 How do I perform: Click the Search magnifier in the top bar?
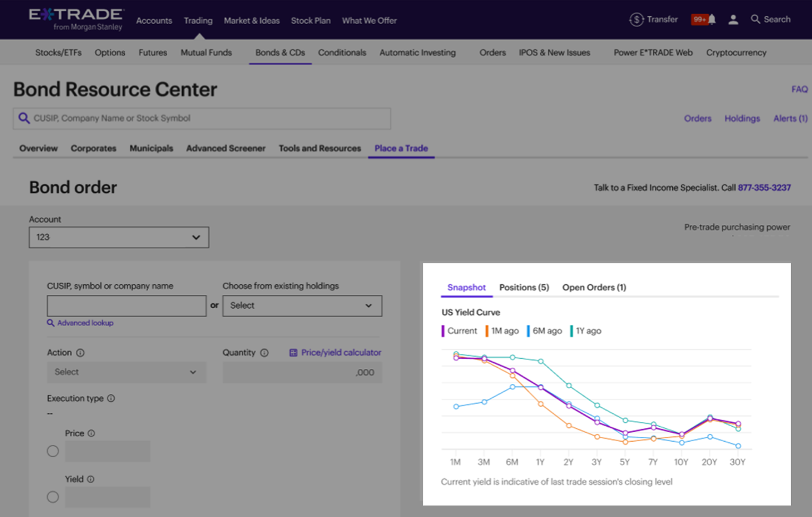point(755,19)
